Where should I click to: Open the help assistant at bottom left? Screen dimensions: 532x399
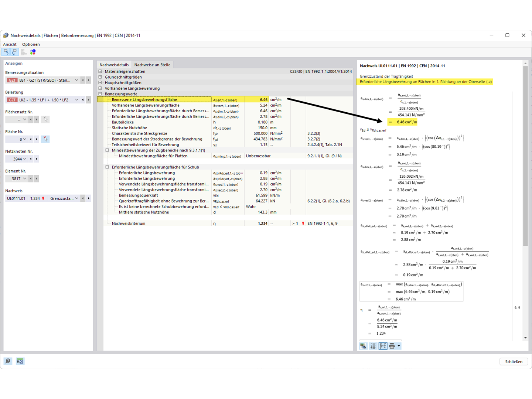(8, 361)
